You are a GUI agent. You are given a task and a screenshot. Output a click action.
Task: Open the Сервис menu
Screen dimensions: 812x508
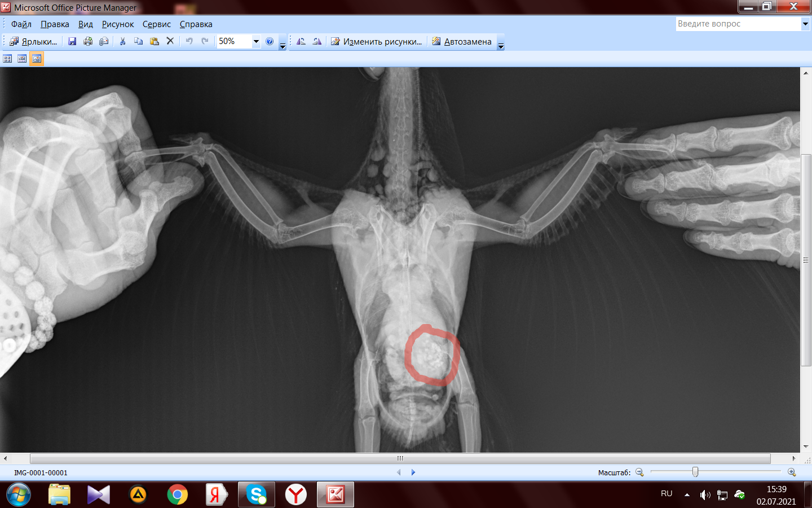(x=157, y=24)
